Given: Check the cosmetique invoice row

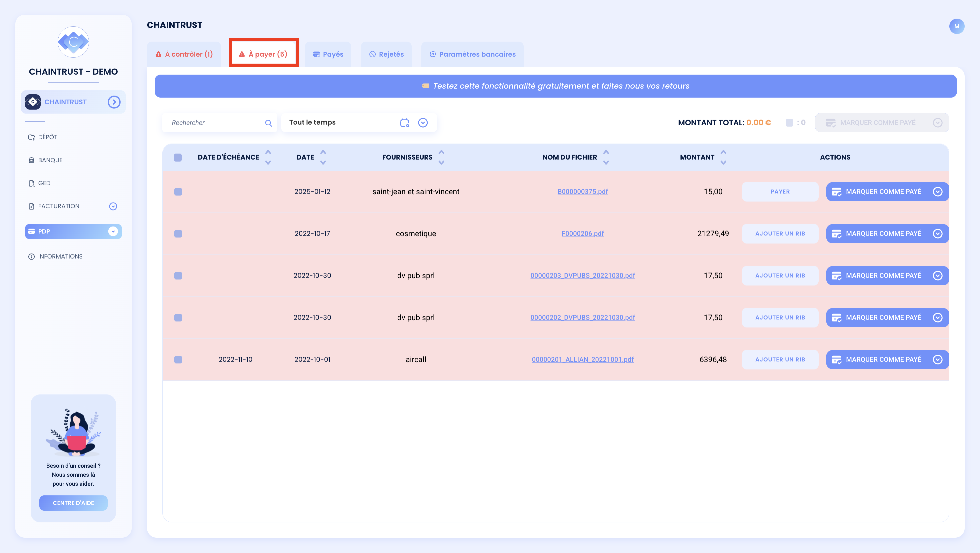Looking at the screenshot, I should coord(178,234).
